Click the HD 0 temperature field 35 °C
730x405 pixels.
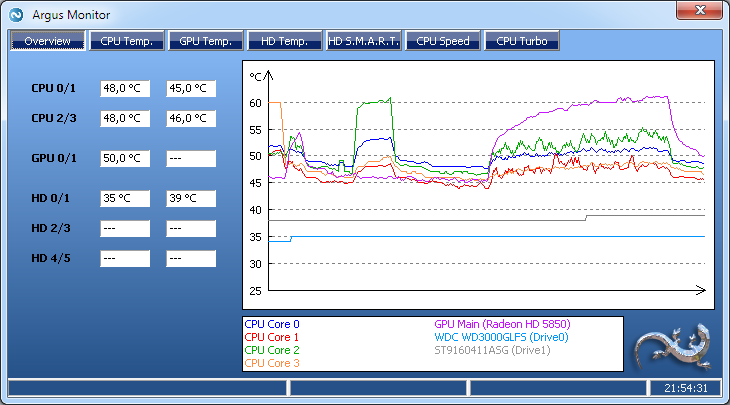point(125,198)
